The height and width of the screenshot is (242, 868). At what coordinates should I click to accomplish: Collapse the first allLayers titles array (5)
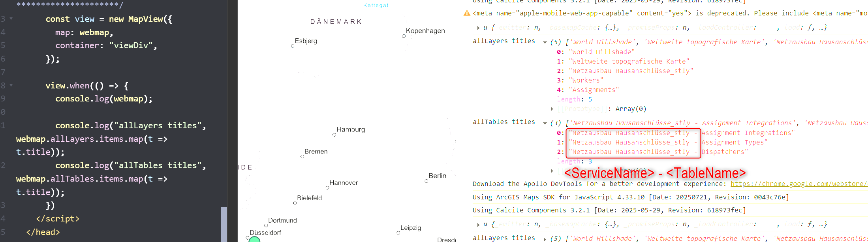545,42
